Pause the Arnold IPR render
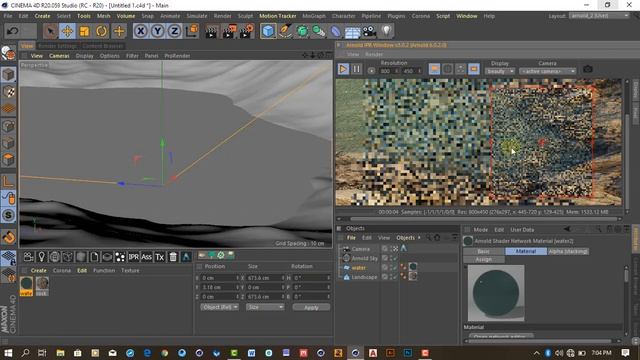640x360 pixels. click(x=356, y=69)
